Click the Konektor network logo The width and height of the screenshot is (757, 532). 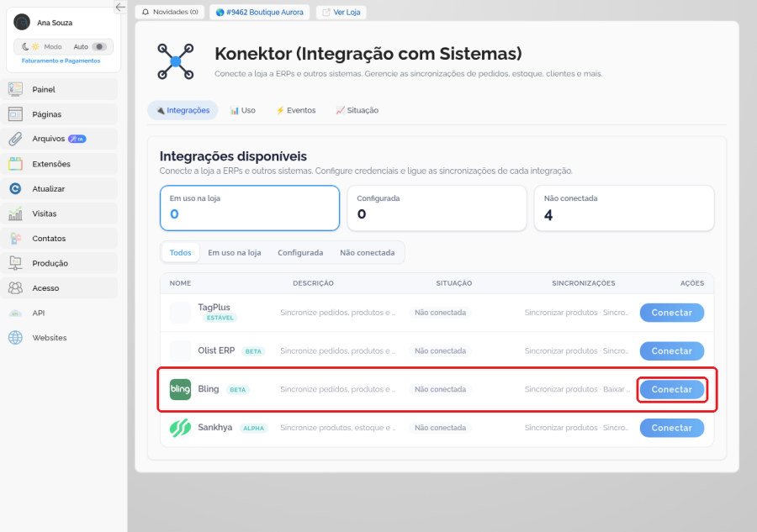pyautogui.click(x=176, y=61)
